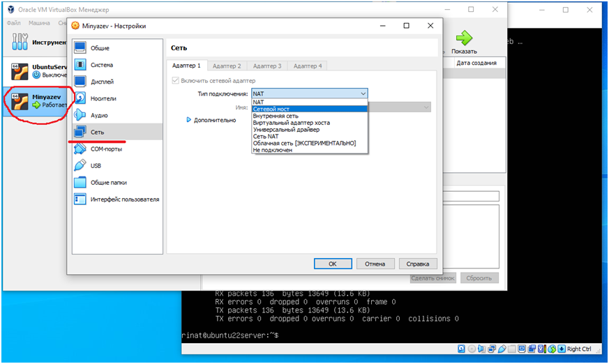The width and height of the screenshot is (609, 364).
Task: Choose Облачная сеть [ЭКСПЕРИМЕНТАЛЬНО] option
Action: [310, 143]
